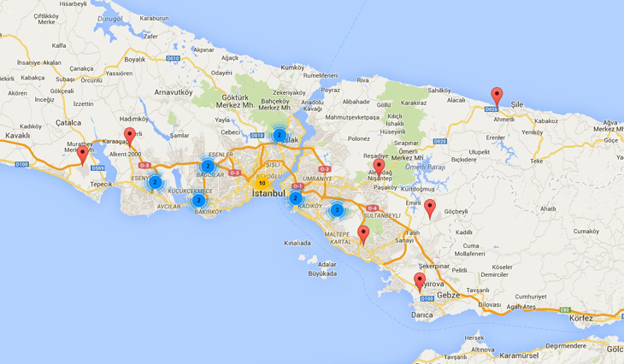624x364 pixels.
Task: Click the Durugöl lake label
Action: point(109,19)
